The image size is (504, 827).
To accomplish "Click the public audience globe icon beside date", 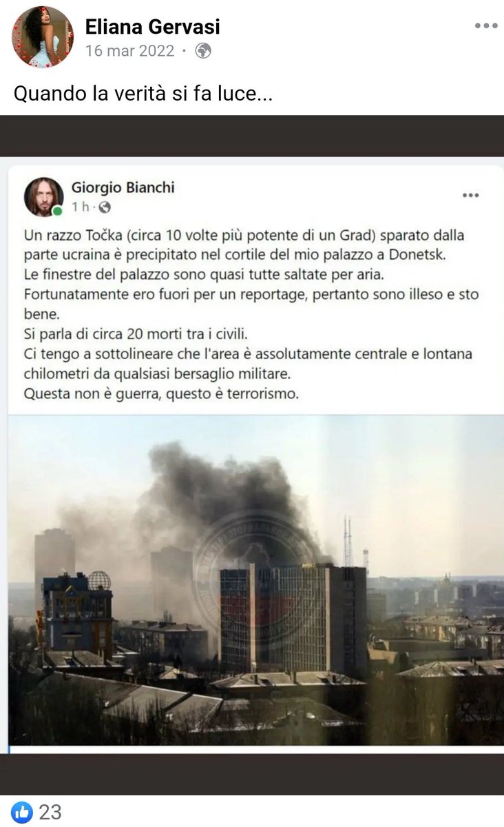I will (x=202, y=51).
